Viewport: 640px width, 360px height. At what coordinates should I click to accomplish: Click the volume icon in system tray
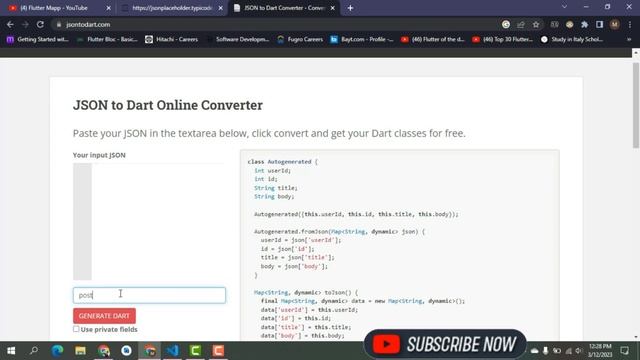tap(579, 351)
